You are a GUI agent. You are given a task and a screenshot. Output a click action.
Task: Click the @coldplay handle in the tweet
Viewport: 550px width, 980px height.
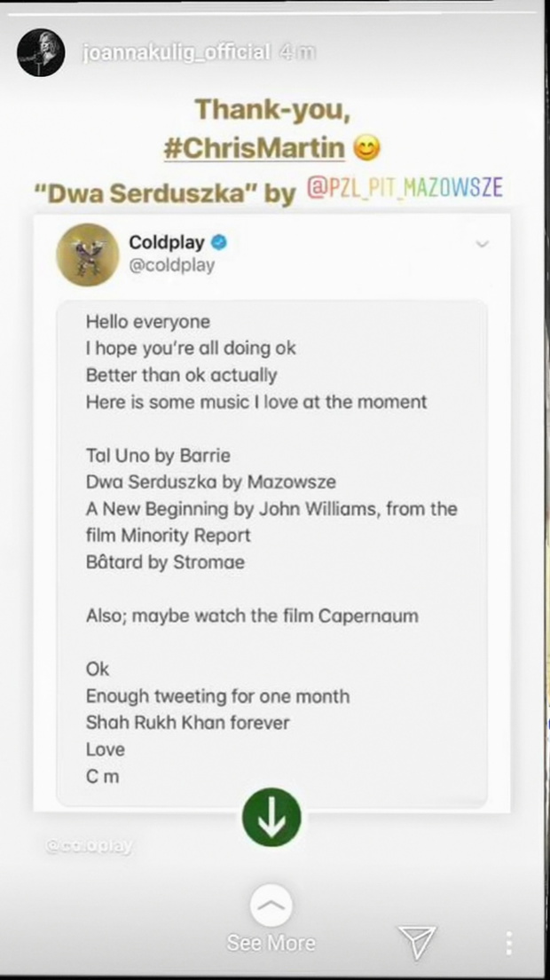(x=172, y=265)
